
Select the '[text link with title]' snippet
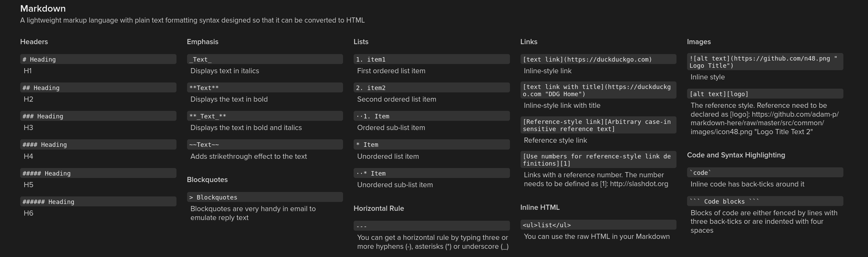point(598,90)
